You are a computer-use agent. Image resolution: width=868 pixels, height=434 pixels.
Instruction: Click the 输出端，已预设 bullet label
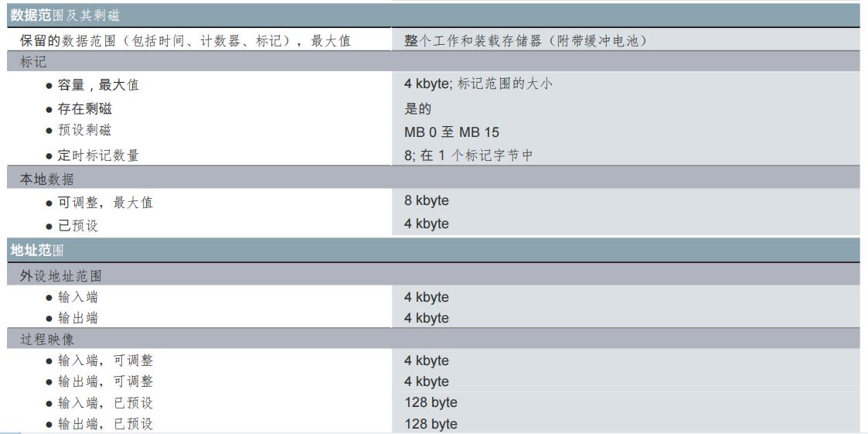(105, 424)
